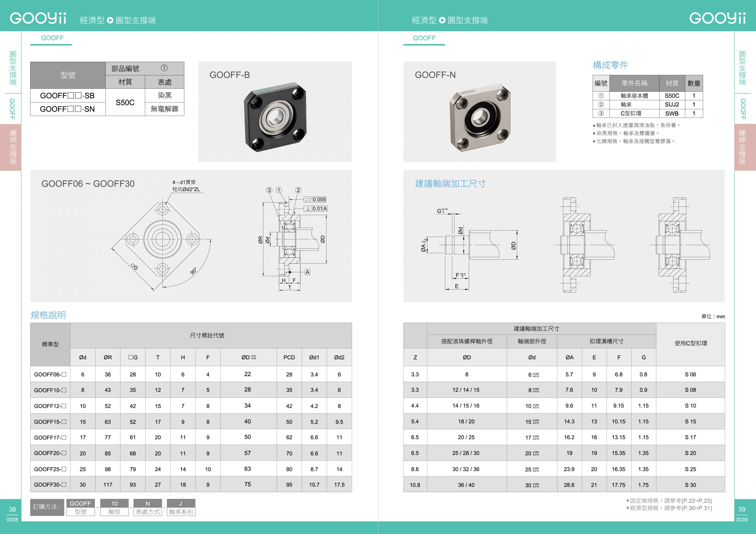Viewport: 756px width, 534px height.
Task: Click the datum A marker in the drawing
Action: (308, 272)
